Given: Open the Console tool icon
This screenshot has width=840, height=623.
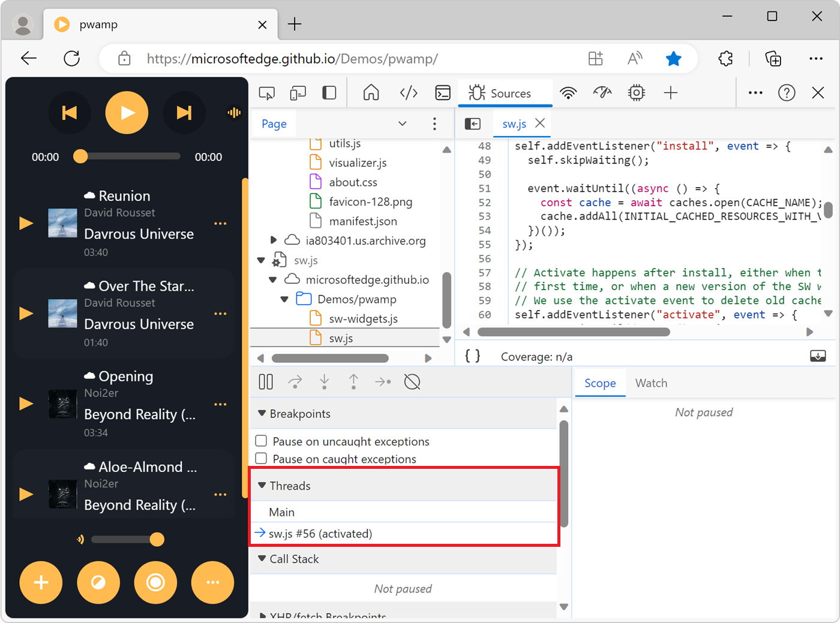Looking at the screenshot, I should (x=443, y=93).
